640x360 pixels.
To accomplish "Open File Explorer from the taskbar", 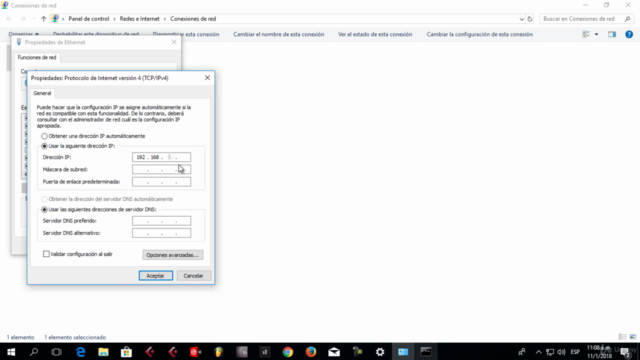I will [103, 352].
